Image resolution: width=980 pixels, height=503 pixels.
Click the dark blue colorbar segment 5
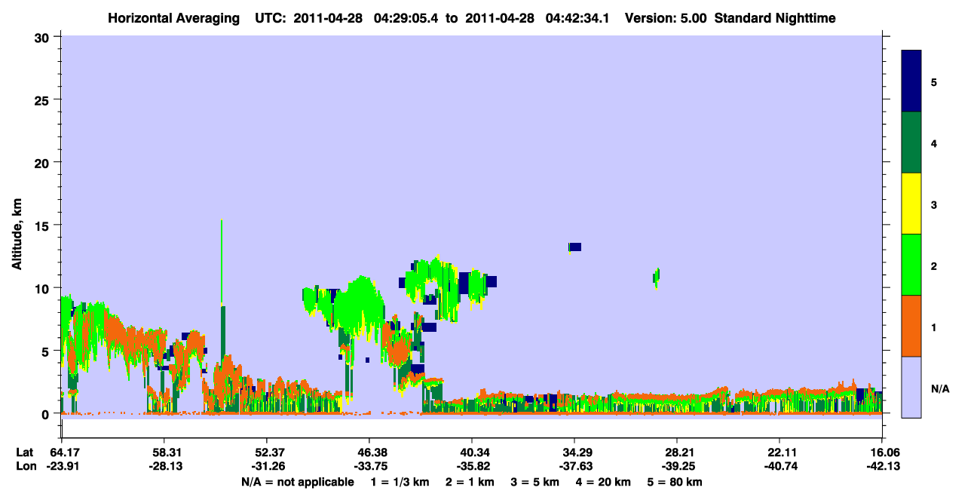click(911, 81)
